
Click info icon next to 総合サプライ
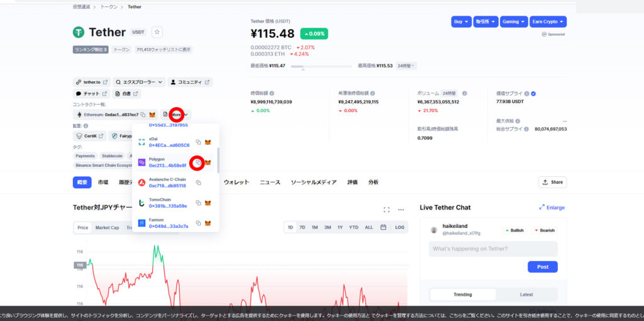coord(526,128)
